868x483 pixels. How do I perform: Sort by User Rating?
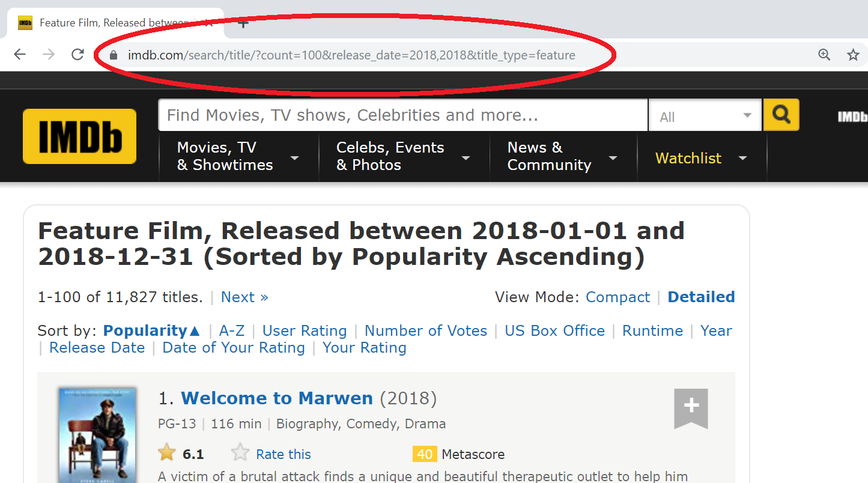tap(305, 330)
